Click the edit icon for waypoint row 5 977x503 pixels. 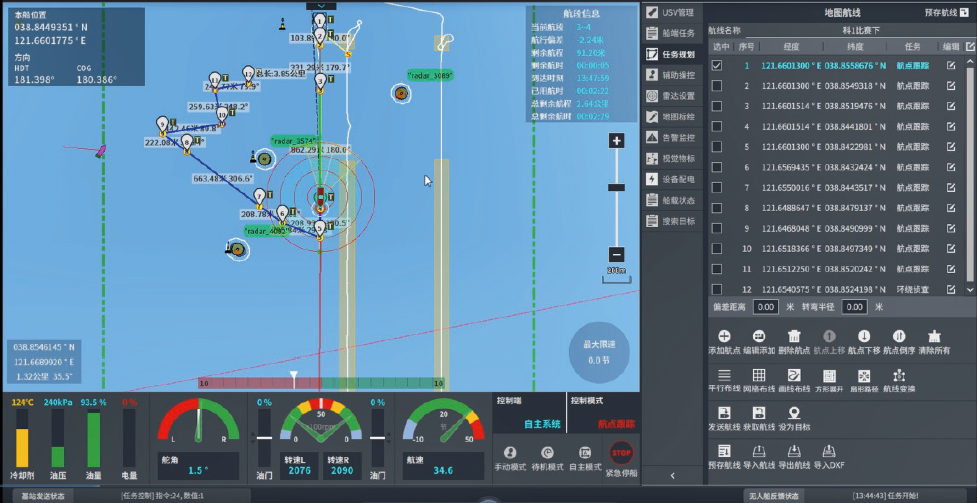[951, 147]
